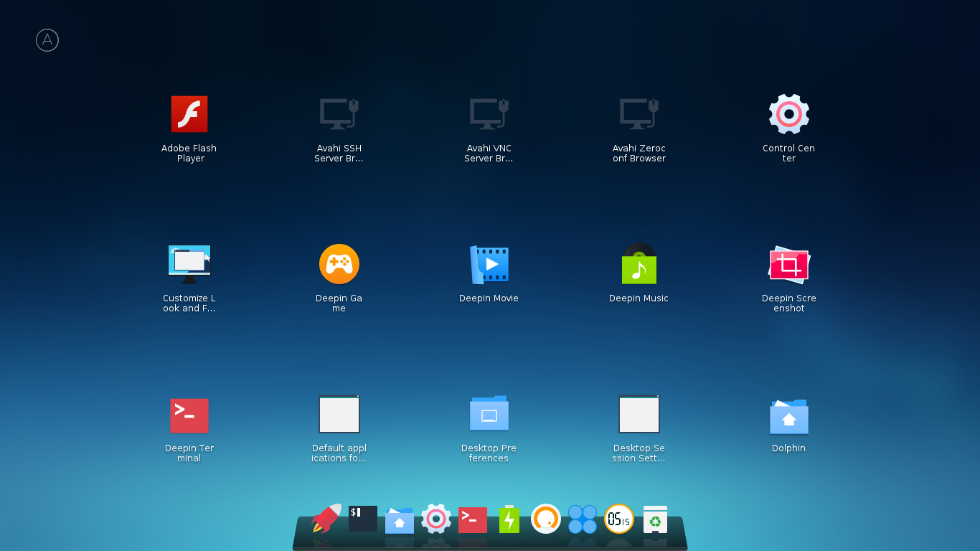980x551 pixels.
Task: Open the trash bin in dock
Action: click(x=655, y=519)
